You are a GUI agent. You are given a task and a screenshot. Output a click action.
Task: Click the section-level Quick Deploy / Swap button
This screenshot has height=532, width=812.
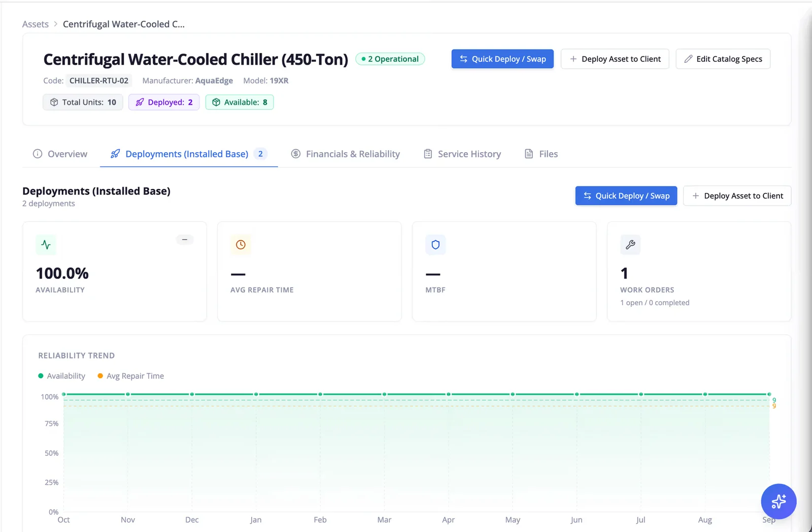tap(626, 196)
